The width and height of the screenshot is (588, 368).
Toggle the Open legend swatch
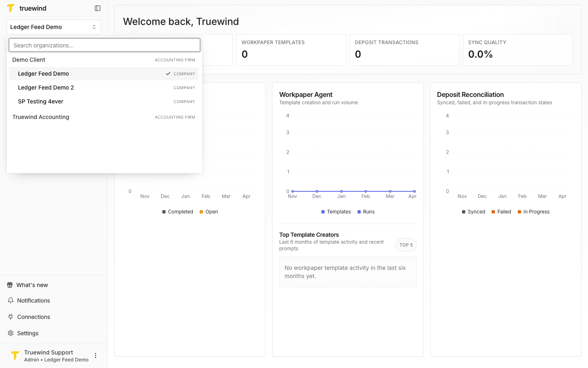[201, 212]
